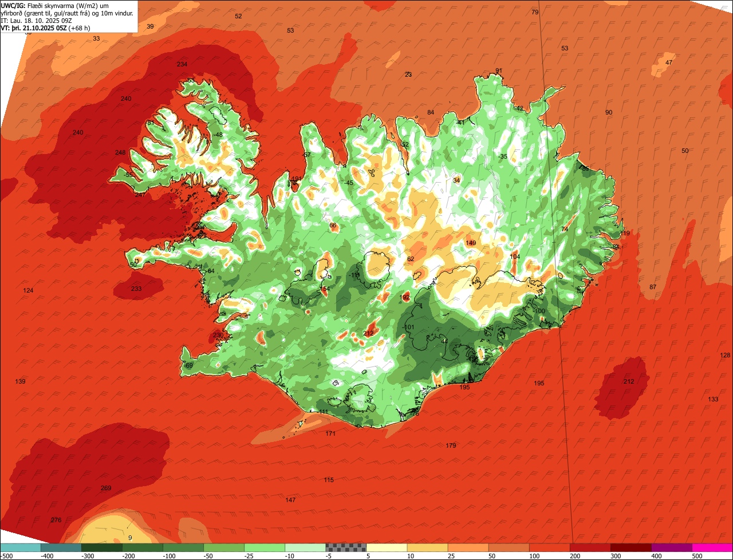Click the map value '91'

pyautogui.click(x=499, y=71)
